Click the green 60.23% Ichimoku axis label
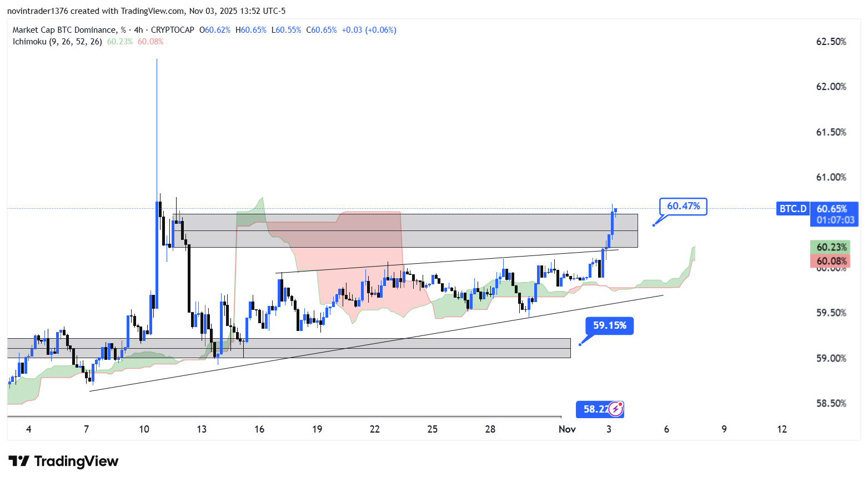 [831, 247]
